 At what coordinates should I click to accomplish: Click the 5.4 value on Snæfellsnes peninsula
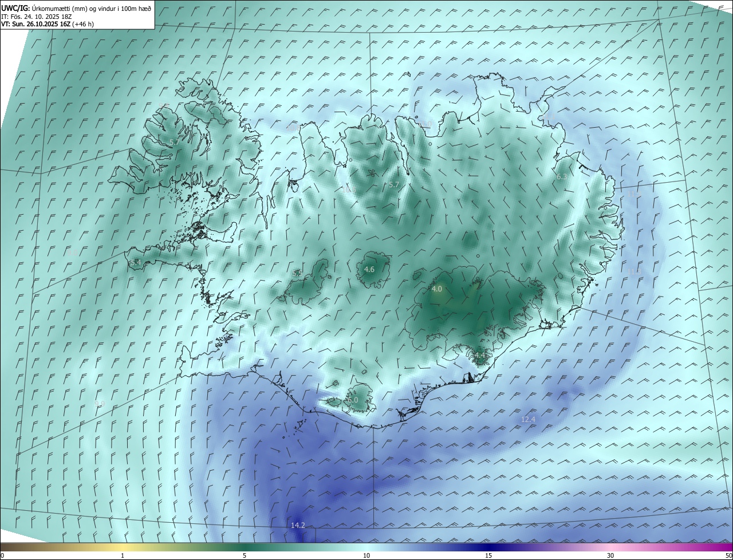(136, 262)
